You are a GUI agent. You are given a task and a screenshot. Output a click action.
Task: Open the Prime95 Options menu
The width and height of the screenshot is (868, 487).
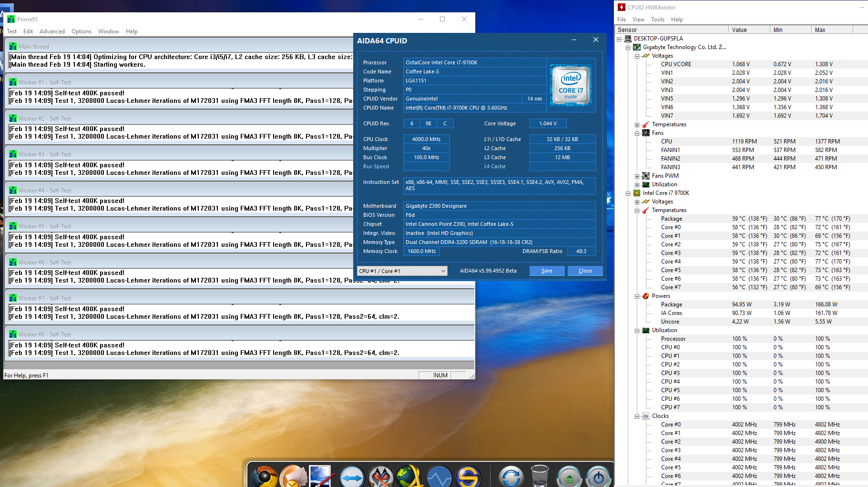pos(82,31)
